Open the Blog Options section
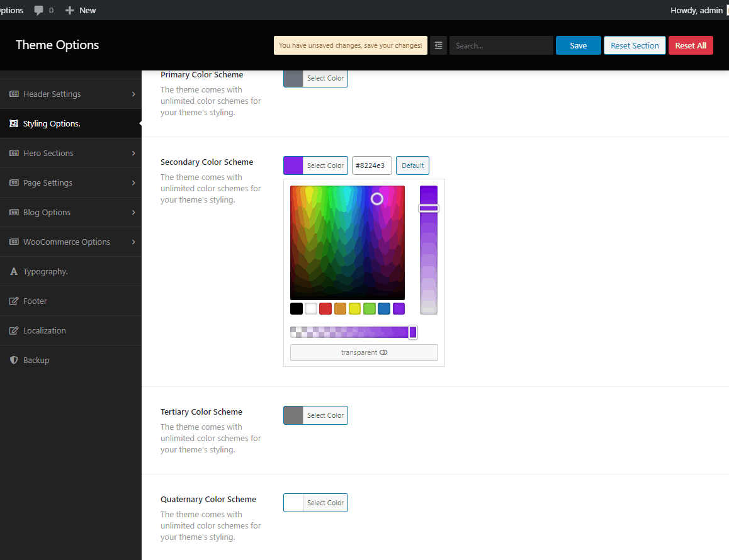Image resolution: width=729 pixels, height=560 pixels. (71, 212)
